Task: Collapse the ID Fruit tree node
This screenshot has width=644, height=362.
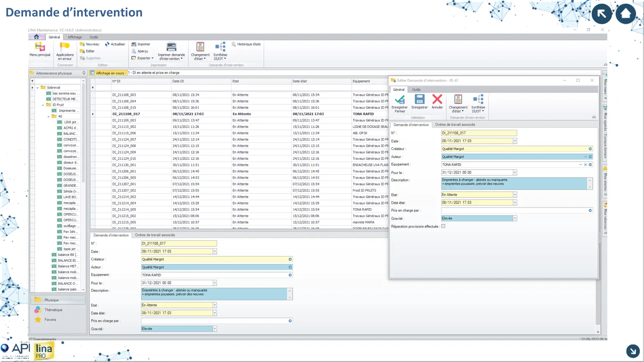Action: coord(43,105)
